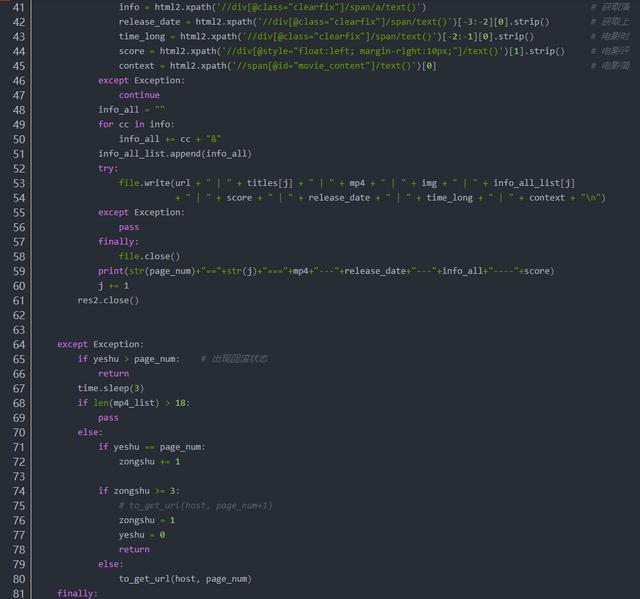Click 'except Exception:' on line 46
The height and width of the screenshot is (599, 640).
(x=141, y=80)
